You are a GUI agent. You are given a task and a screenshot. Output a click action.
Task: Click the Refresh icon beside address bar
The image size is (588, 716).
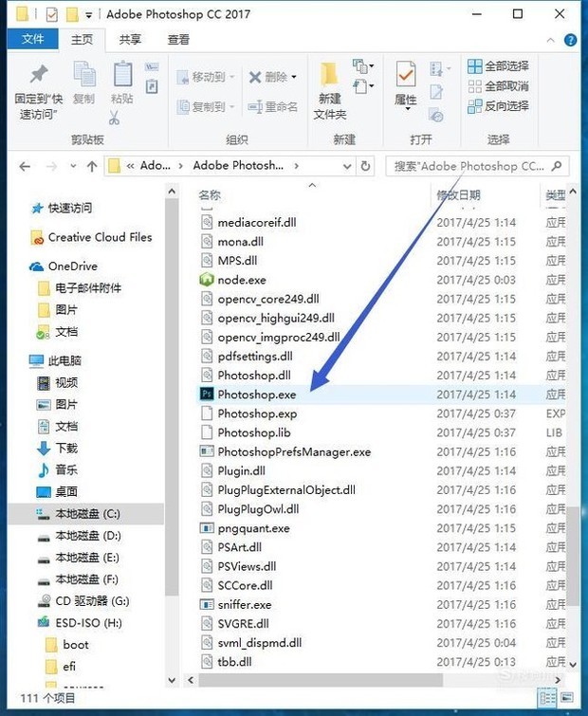pyautogui.click(x=365, y=166)
